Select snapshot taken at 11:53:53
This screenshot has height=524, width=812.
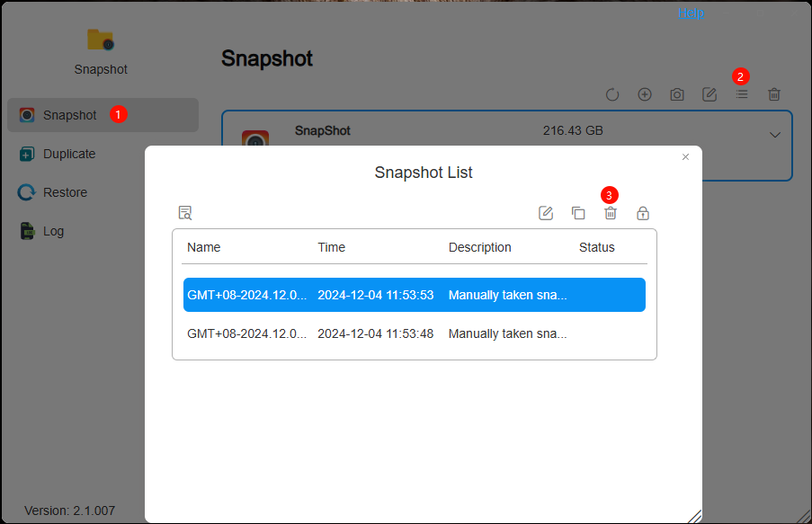pyautogui.click(x=415, y=295)
